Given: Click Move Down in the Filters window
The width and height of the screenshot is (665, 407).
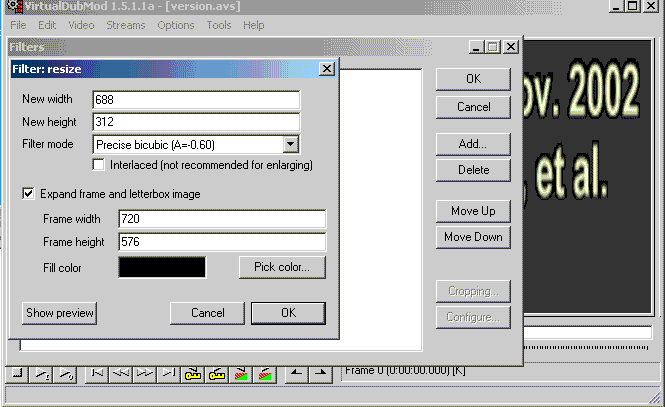Looking at the screenshot, I should 473,237.
